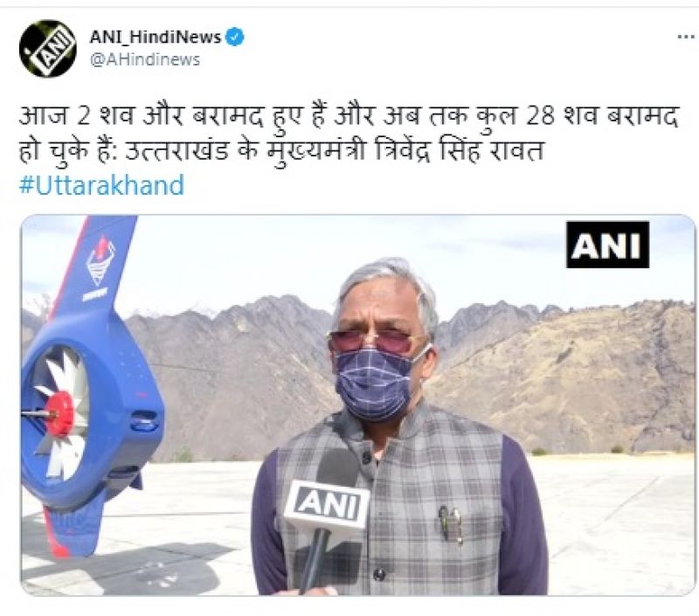Screen dimensions: 699x616
Task: Open the ANI profile avatar
Action: coord(47,49)
